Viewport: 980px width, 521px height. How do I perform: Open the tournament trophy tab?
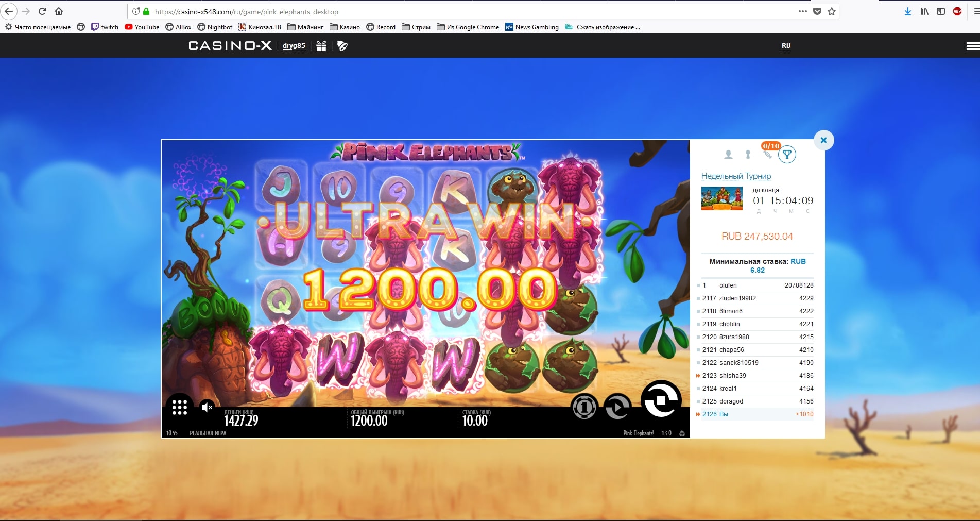pos(787,154)
